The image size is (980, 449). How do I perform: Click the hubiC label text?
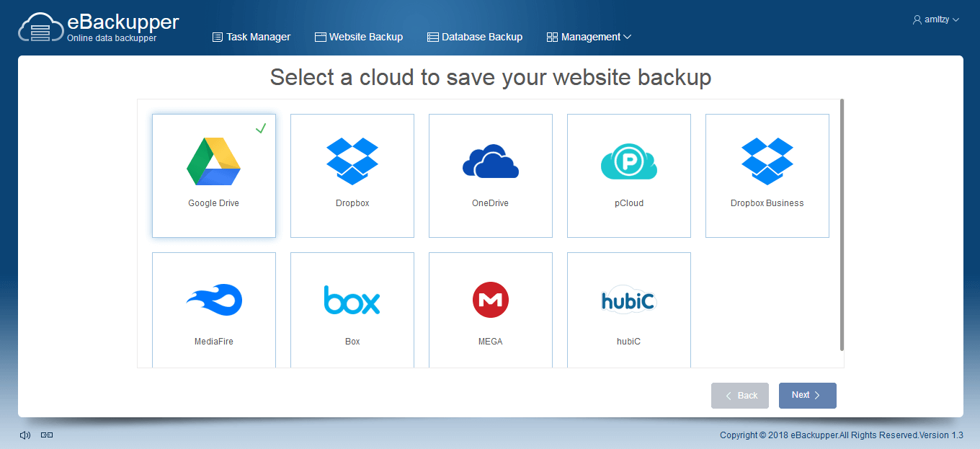click(629, 342)
